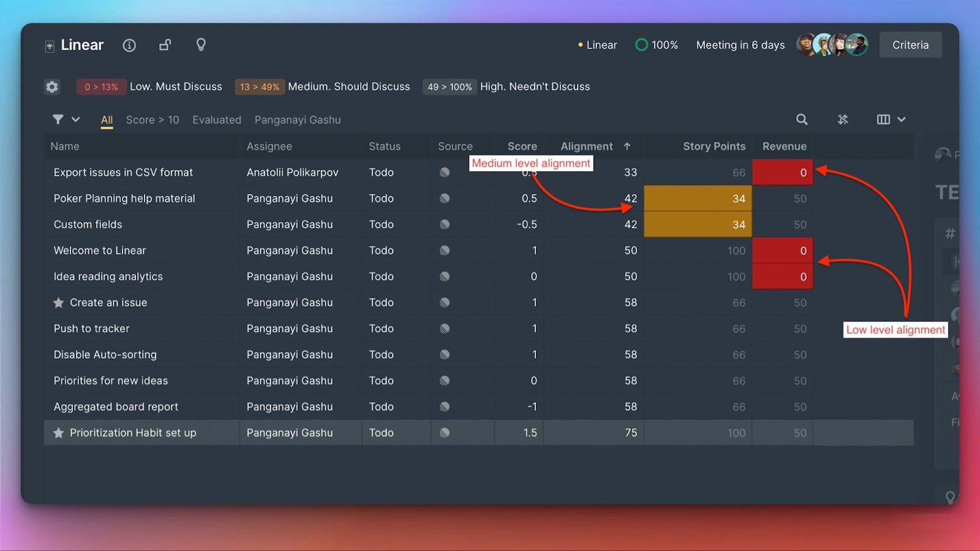
Task: Click the team member avatars group
Action: coord(832,45)
